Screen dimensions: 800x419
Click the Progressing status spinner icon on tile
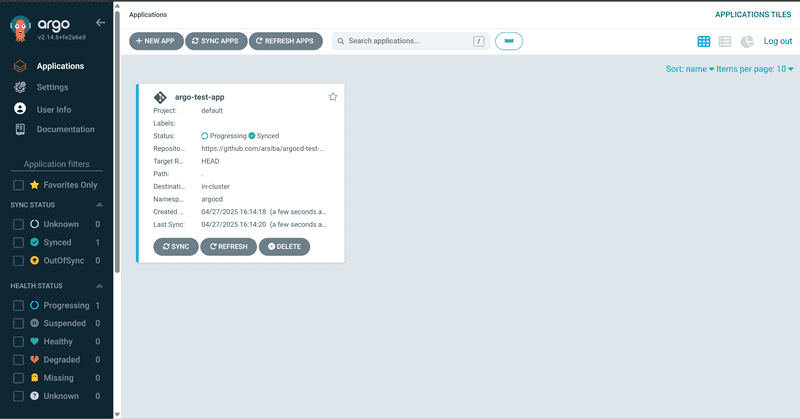click(205, 136)
